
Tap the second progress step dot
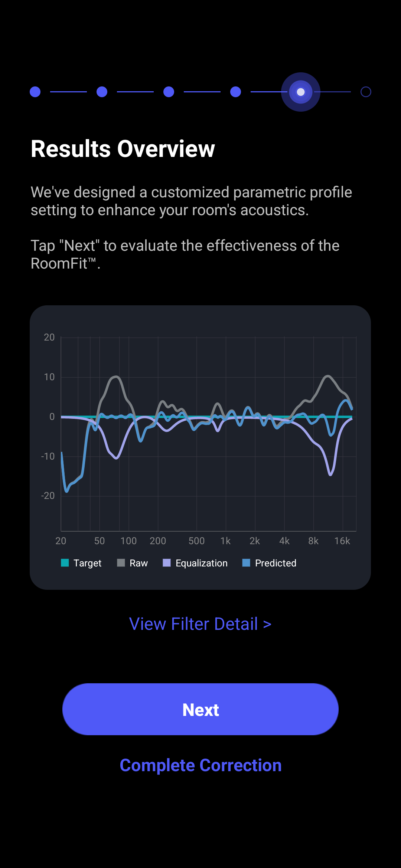click(102, 92)
